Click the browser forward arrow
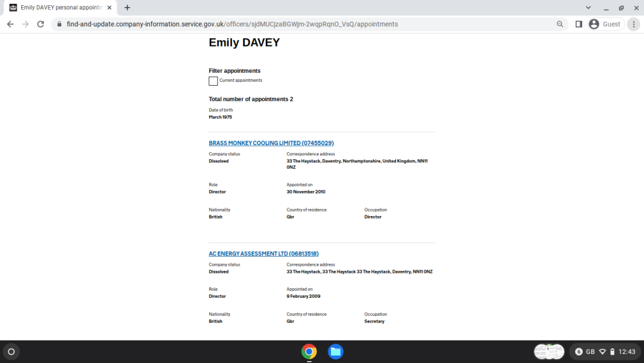Screen dimensions: 644x363 [26, 25]
